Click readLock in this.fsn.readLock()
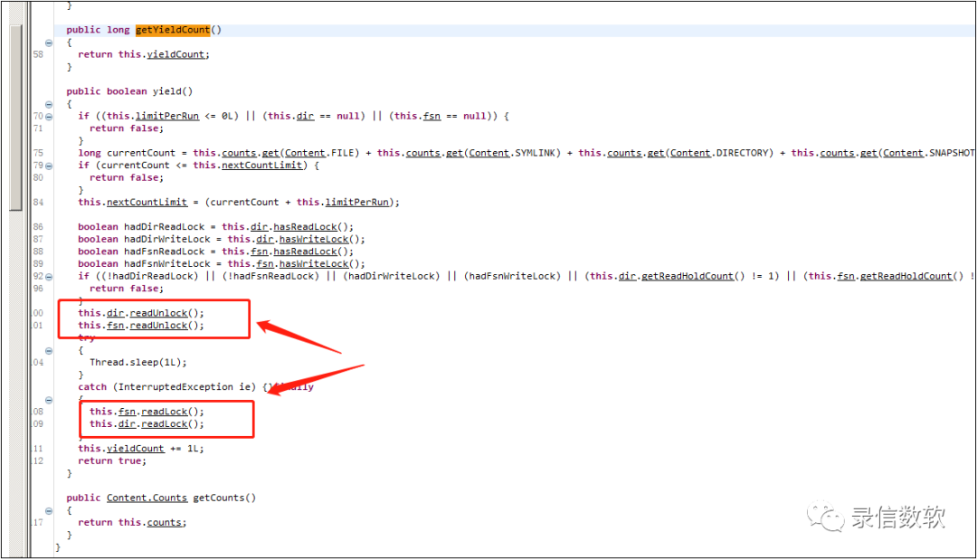Image resolution: width=977 pixels, height=560 pixels. [164, 412]
